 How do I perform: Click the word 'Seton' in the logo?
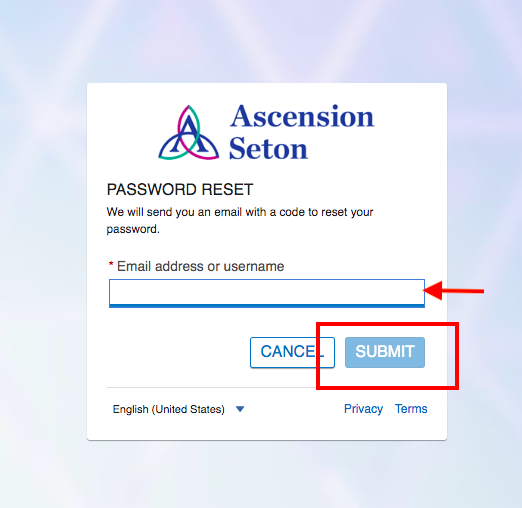[268, 148]
